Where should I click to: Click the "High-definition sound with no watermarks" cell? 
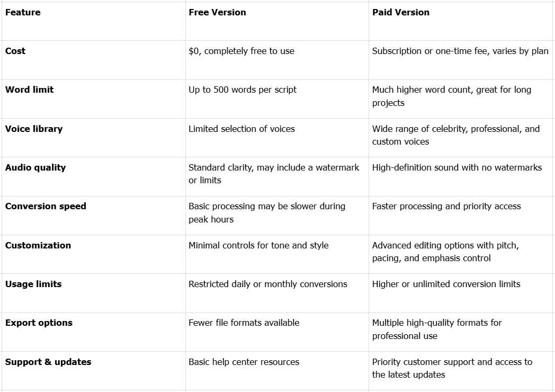pos(457,167)
